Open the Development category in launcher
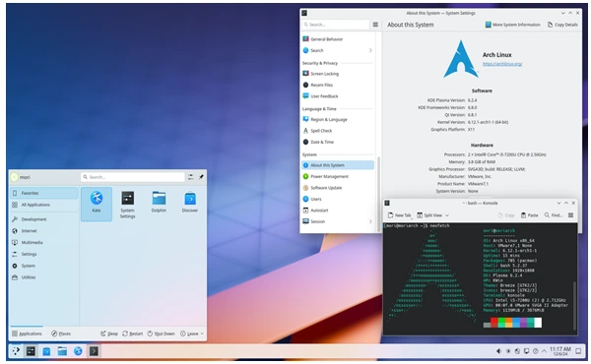591x364 pixels. coord(44,219)
